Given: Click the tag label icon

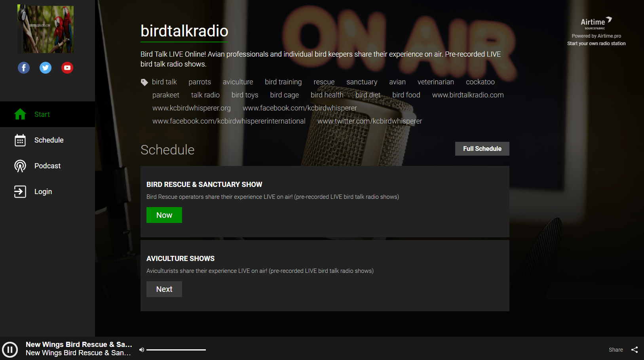Looking at the screenshot, I should [x=144, y=82].
